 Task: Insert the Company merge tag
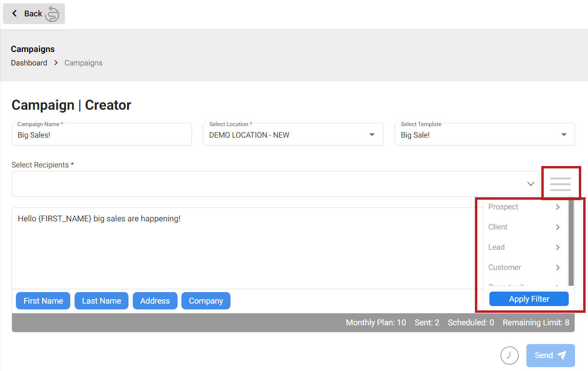[205, 301]
